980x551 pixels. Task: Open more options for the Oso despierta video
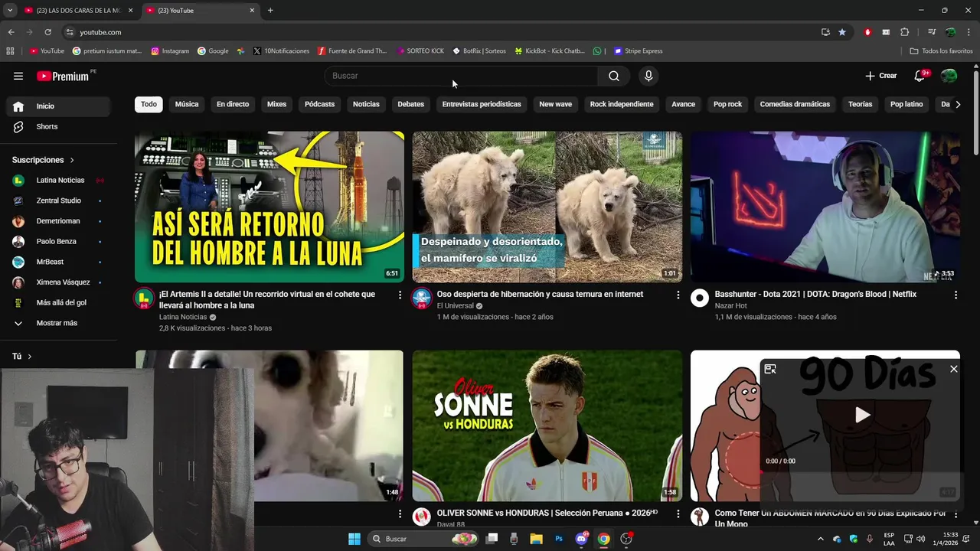[678, 295]
